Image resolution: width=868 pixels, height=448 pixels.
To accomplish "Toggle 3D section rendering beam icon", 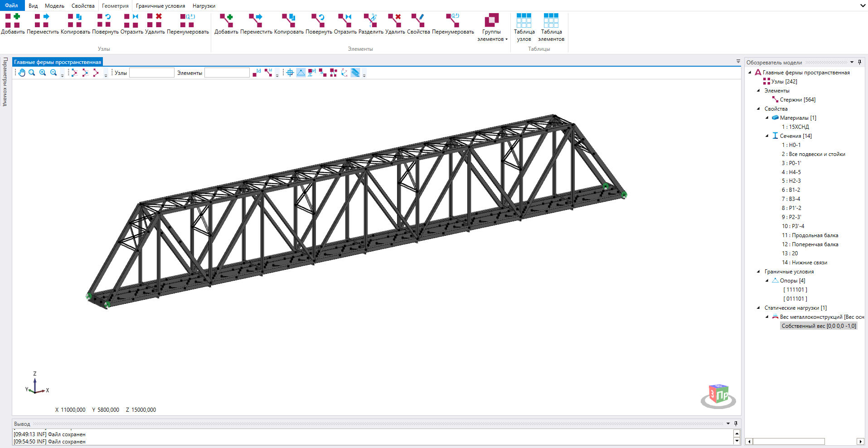I will pyautogui.click(x=355, y=73).
